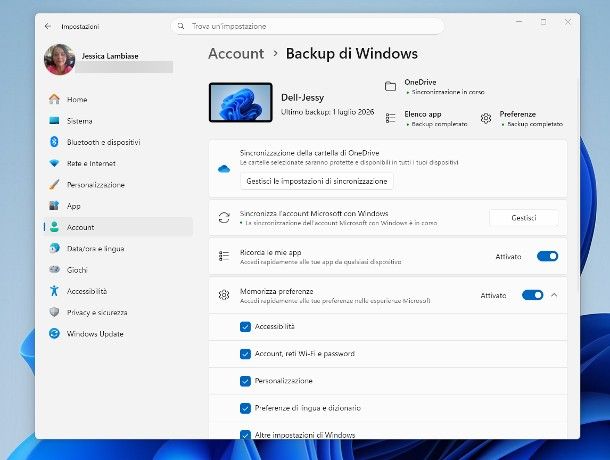Open Giochi settings
610x460 pixels.
click(119, 269)
